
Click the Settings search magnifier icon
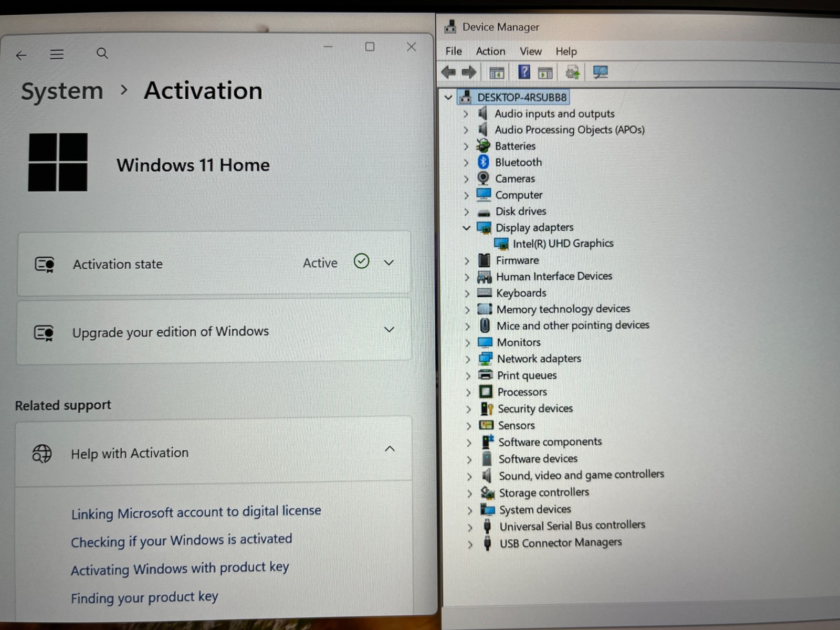pyautogui.click(x=102, y=53)
